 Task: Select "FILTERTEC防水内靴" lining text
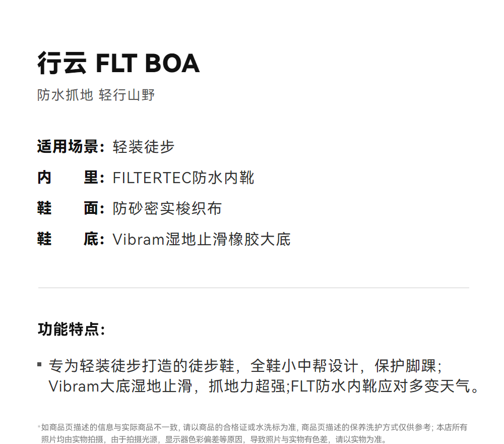point(183,178)
